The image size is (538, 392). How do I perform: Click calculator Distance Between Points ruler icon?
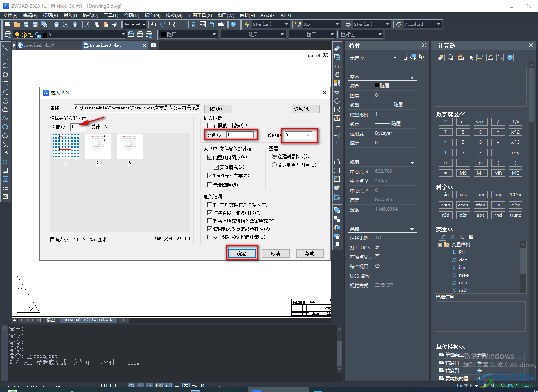point(480,58)
